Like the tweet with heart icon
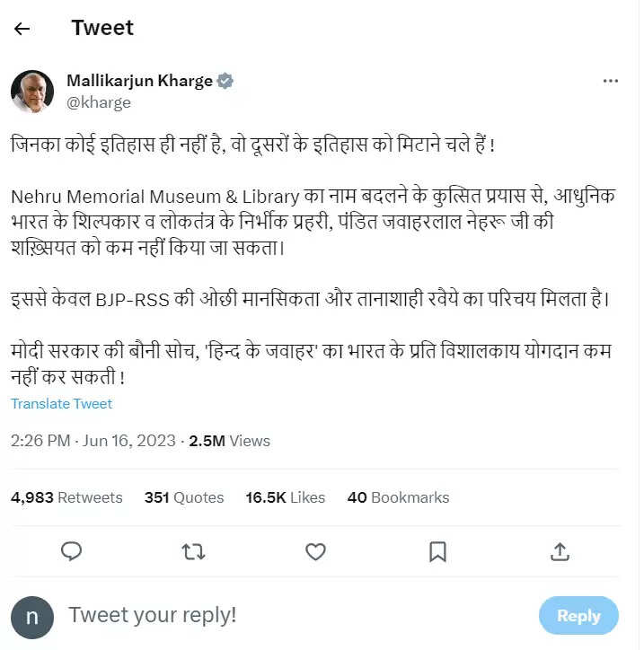 (x=315, y=550)
